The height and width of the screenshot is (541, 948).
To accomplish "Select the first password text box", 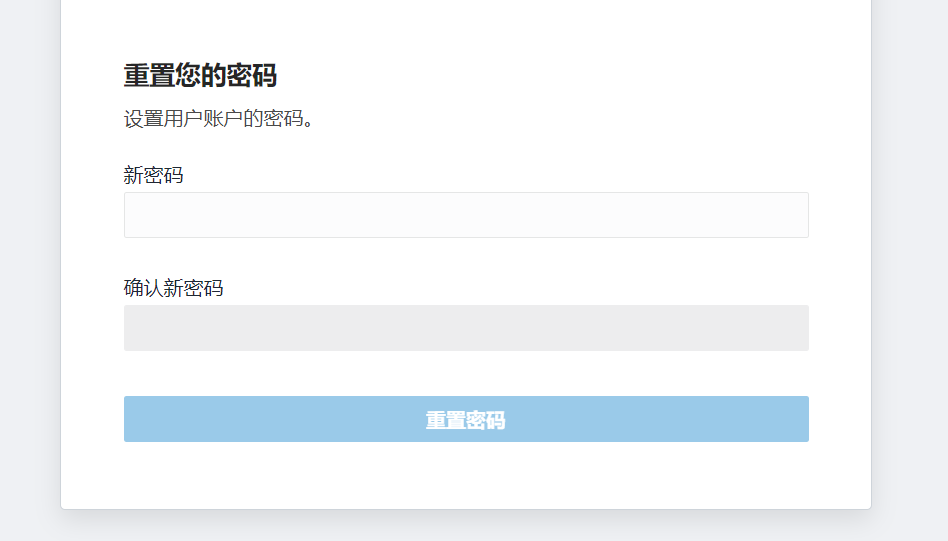I will click(x=466, y=215).
